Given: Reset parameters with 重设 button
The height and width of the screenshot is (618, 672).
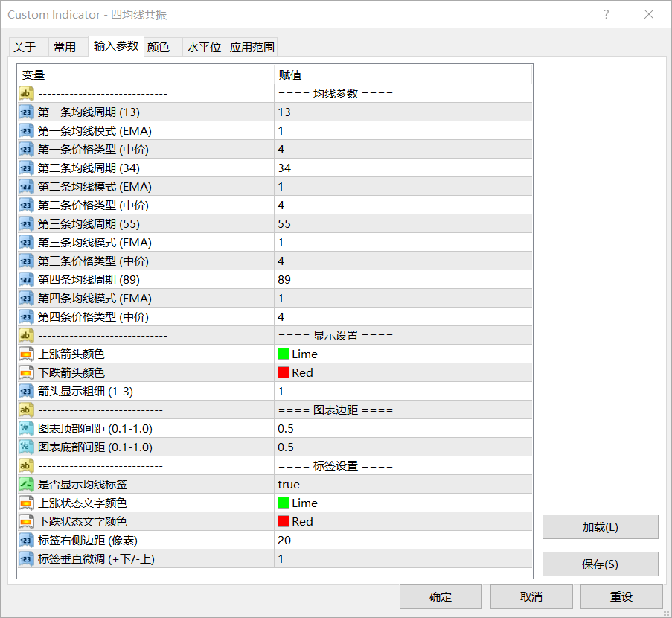Looking at the screenshot, I should pos(621,596).
